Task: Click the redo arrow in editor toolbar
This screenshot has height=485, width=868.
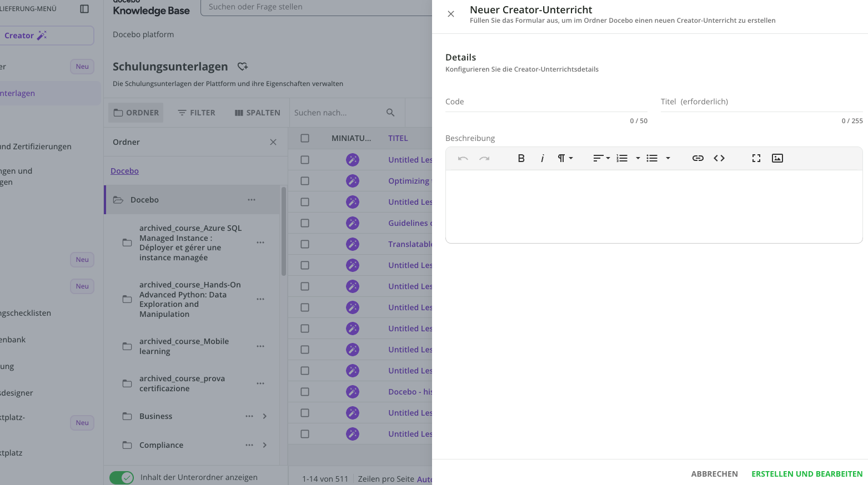Action: click(x=484, y=158)
